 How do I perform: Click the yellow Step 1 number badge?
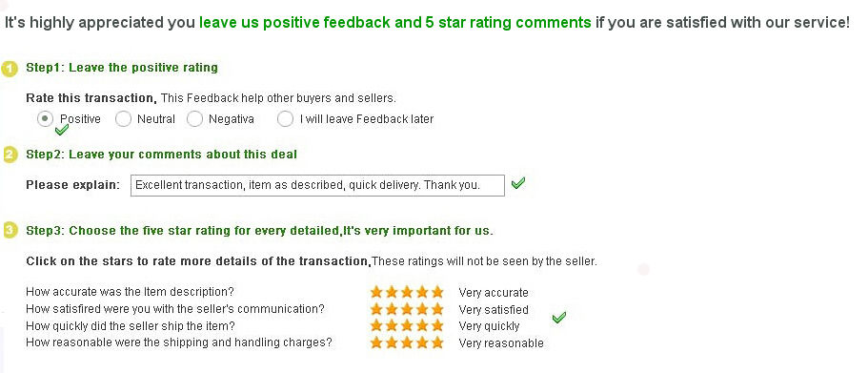10,69
